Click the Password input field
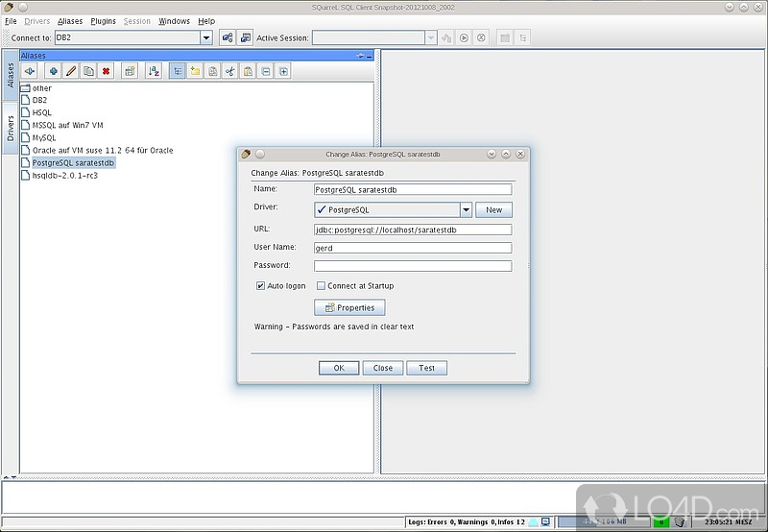The height and width of the screenshot is (532, 768). pos(413,266)
